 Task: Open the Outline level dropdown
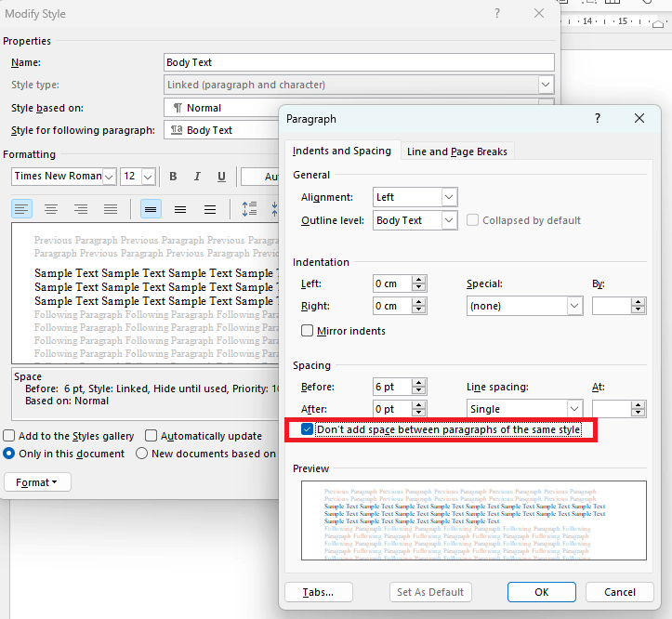449,220
